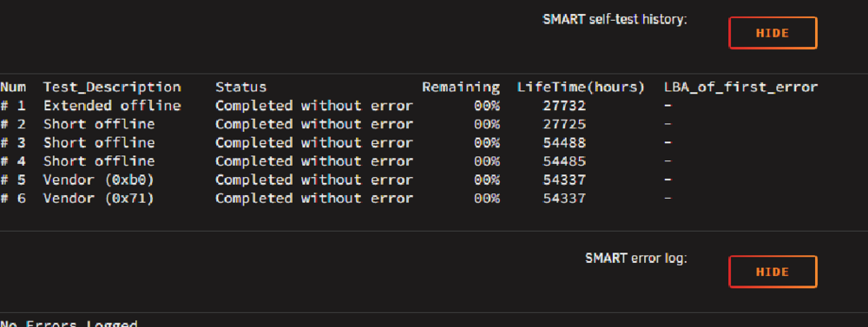The image size is (868, 327).
Task: Click the Test_Description column header
Action: point(112,87)
